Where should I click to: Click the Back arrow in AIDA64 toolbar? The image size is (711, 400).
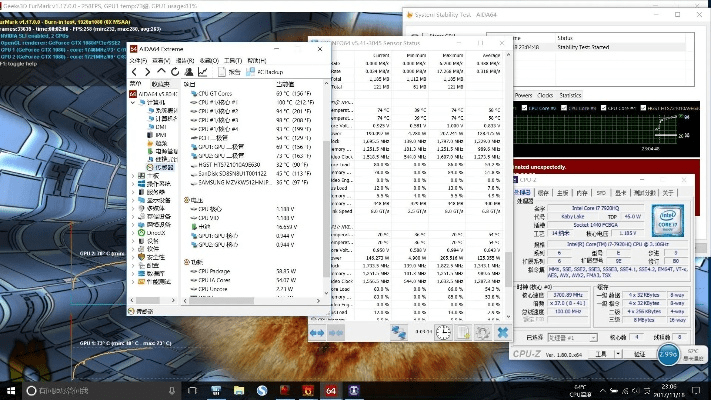[136, 72]
